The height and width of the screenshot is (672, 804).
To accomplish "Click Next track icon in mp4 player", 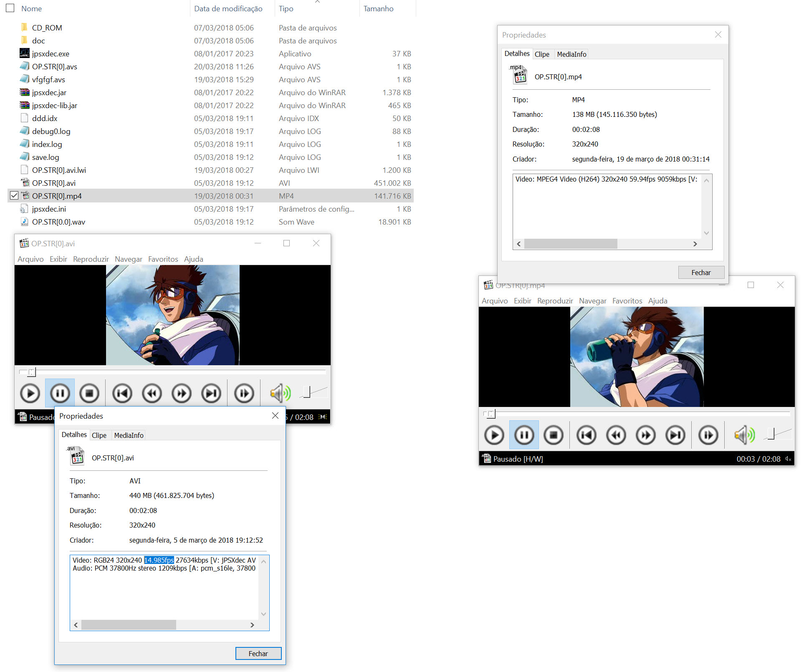I will click(675, 435).
